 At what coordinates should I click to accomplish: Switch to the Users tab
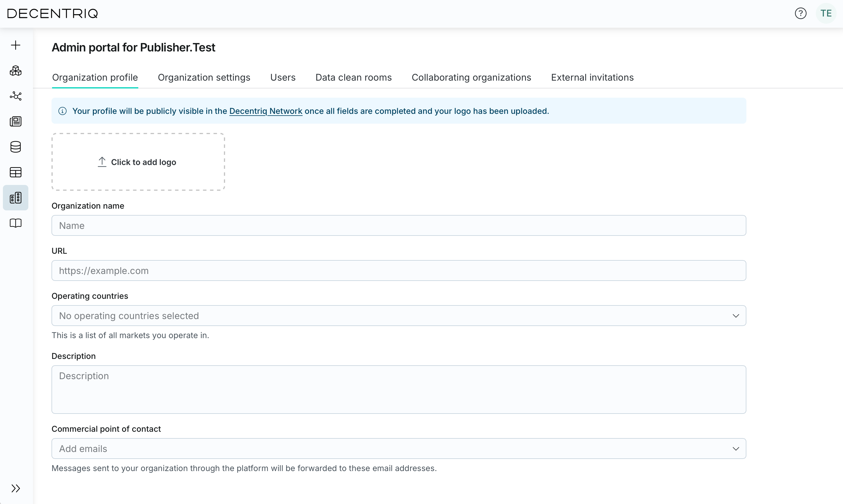tap(283, 77)
